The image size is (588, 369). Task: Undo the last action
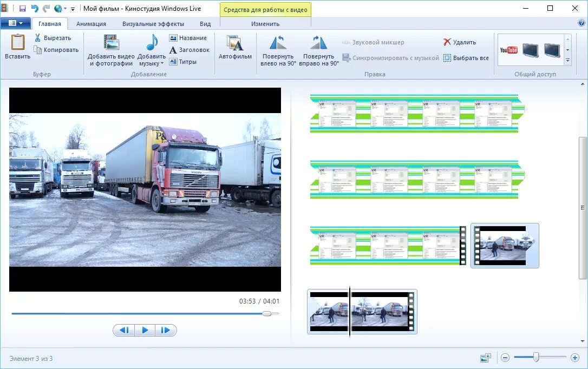coord(35,8)
